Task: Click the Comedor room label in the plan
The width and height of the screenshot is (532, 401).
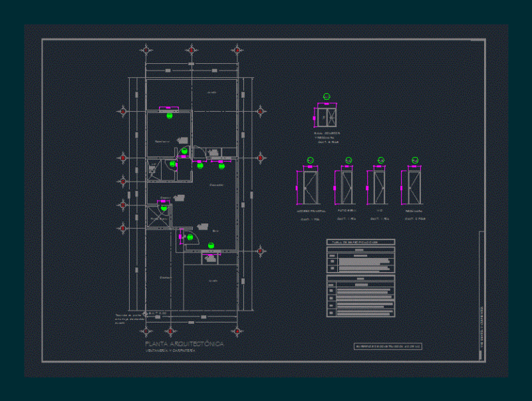Action: [217, 185]
